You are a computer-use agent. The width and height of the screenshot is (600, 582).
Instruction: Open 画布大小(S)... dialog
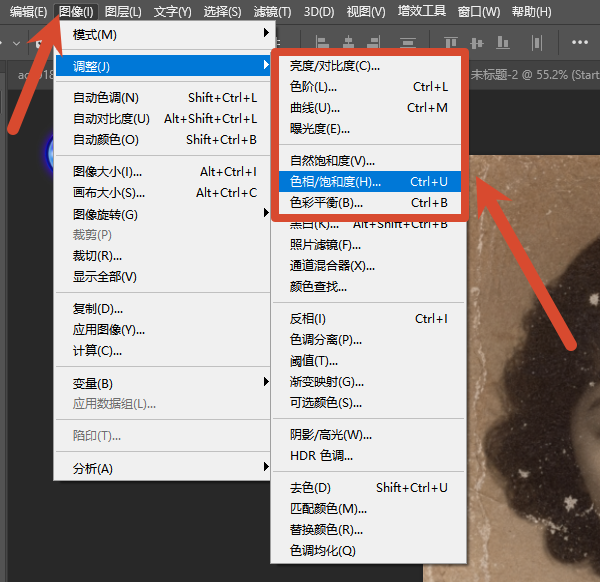[x=163, y=193]
